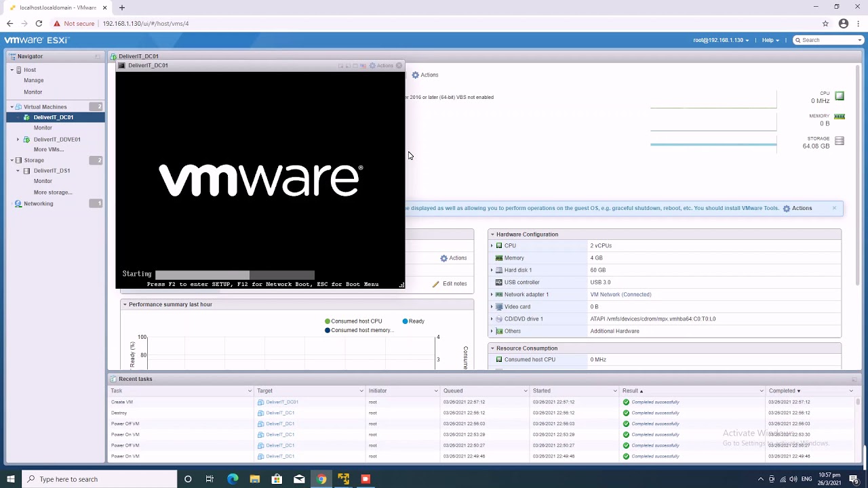Toggle Ready series in chart legend
The width and height of the screenshot is (868, 488).
413,321
